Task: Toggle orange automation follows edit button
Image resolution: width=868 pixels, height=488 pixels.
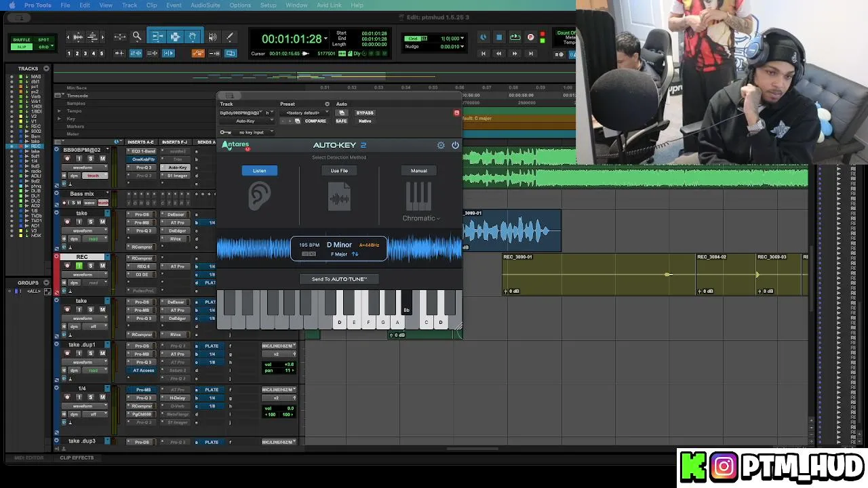Action: 198,54
